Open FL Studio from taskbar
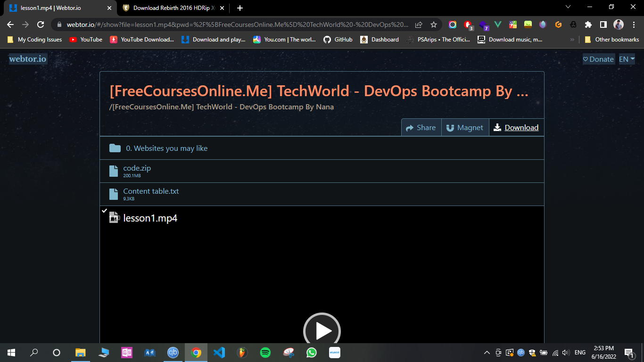This screenshot has height=362, width=644. click(242, 352)
